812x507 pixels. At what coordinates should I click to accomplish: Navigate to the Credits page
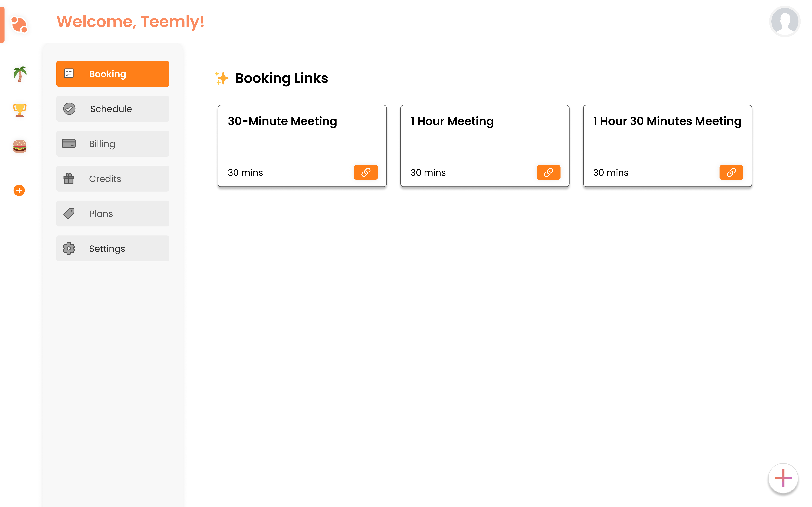[x=113, y=178]
